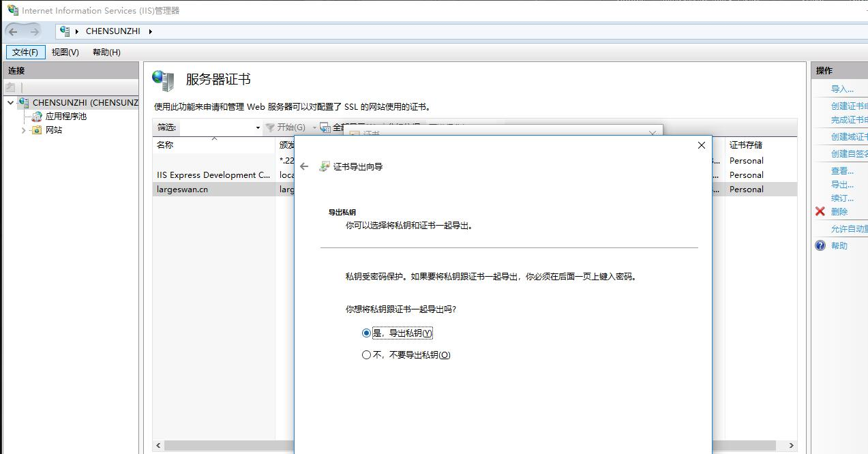The width and height of the screenshot is (868, 454).
Task: Click the 服务器证书 page header icon
Action: pyautogui.click(x=163, y=80)
